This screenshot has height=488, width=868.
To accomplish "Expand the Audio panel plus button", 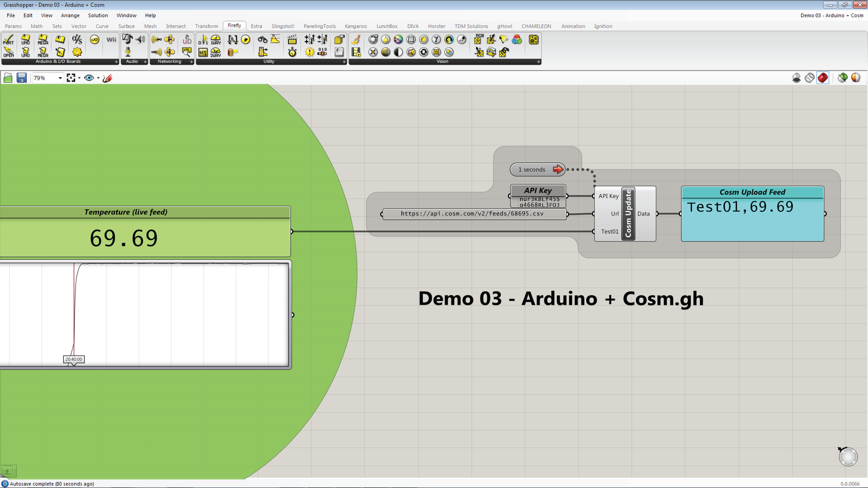I will [145, 62].
